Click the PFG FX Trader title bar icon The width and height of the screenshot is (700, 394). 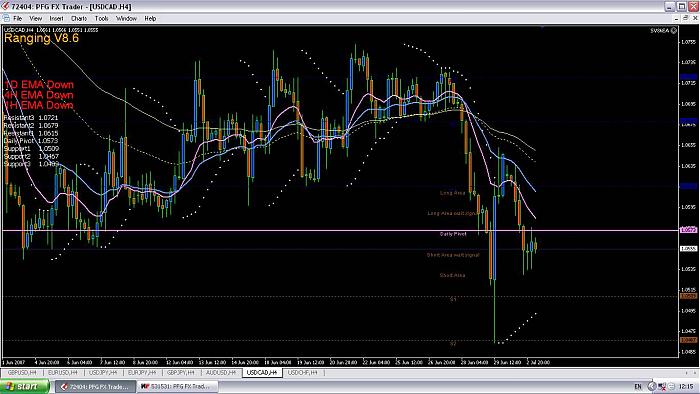pos(5,6)
